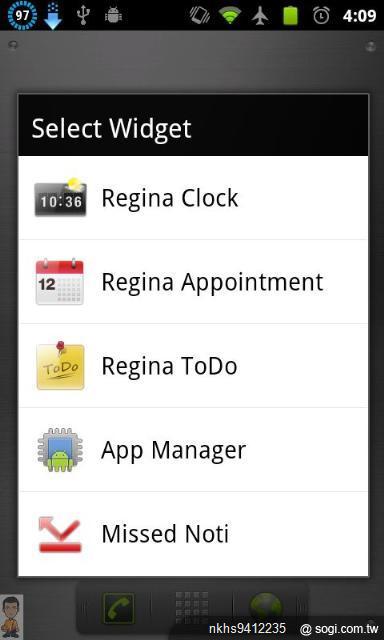Image resolution: width=384 pixels, height=640 pixels.
Task: Tap the alarm clock status icon
Action: 321,16
